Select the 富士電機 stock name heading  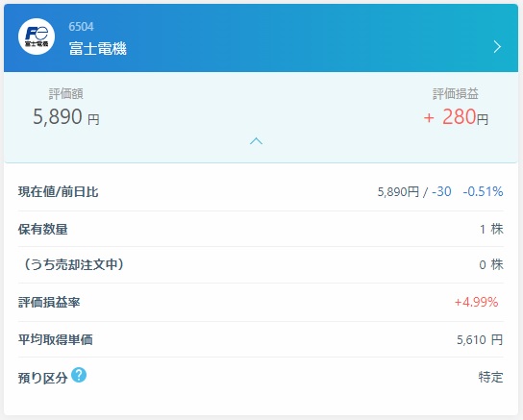pyautogui.click(x=98, y=49)
